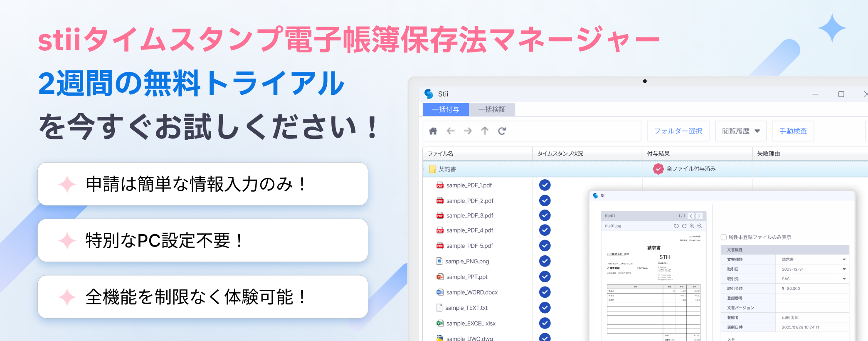The height and width of the screenshot is (341, 868).
Task: Go to home folder icon
Action: click(x=433, y=131)
